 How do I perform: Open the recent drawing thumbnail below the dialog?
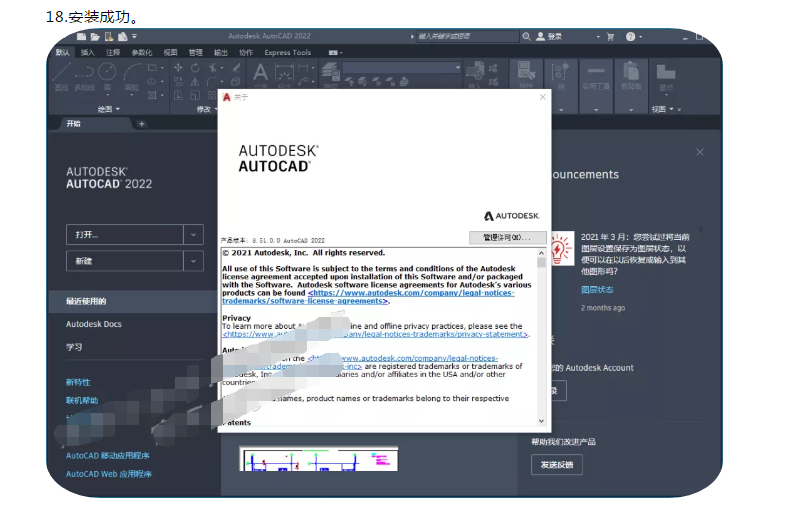point(318,460)
